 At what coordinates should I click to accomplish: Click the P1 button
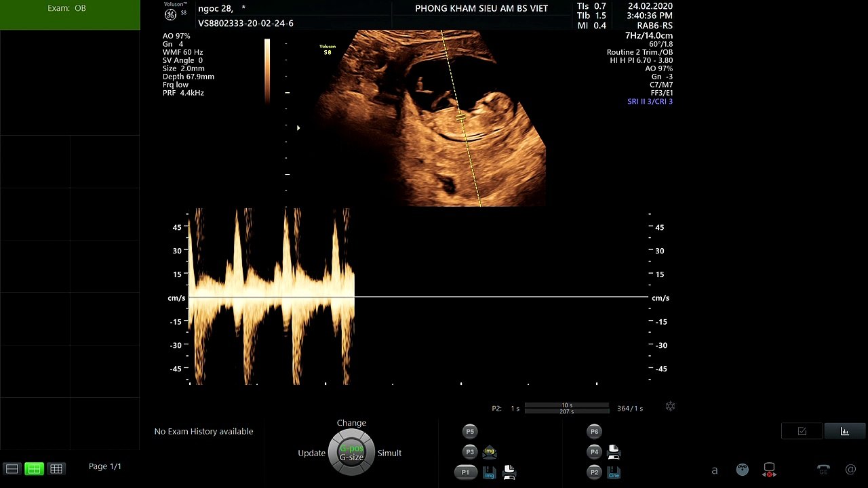pos(465,472)
